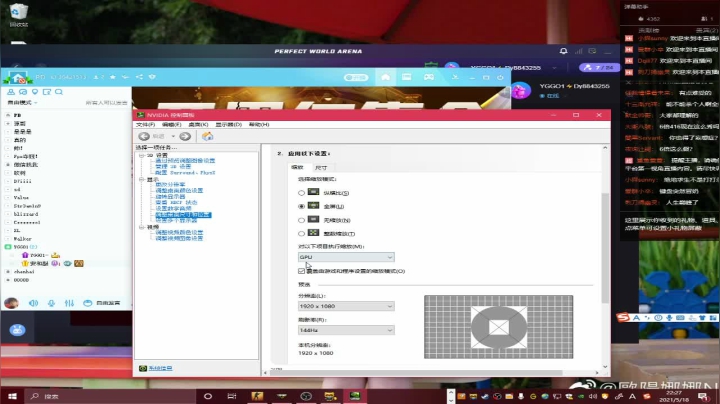The width and height of the screenshot is (720, 404).
Task: Open the NVIDIA Control Panel home icon
Action: (208, 136)
